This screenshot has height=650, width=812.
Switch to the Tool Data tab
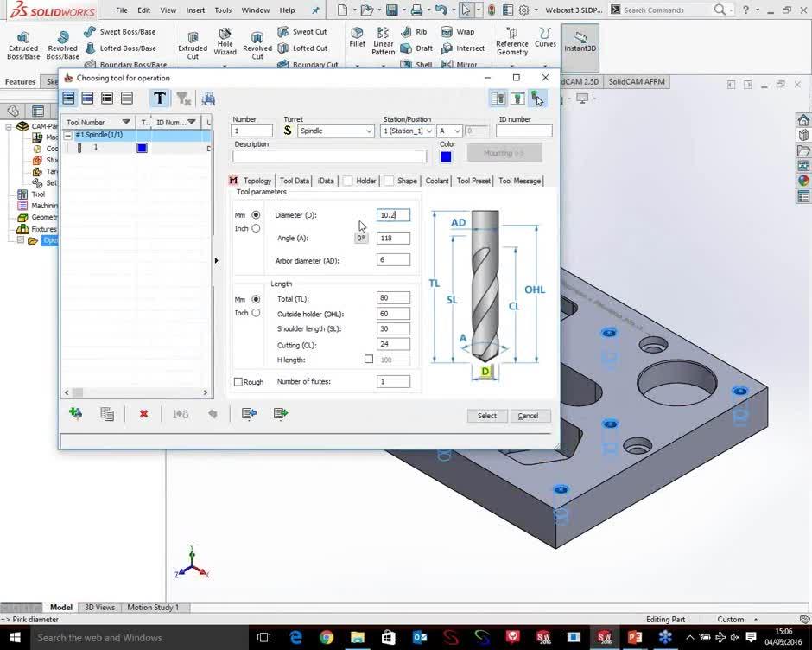(x=294, y=181)
